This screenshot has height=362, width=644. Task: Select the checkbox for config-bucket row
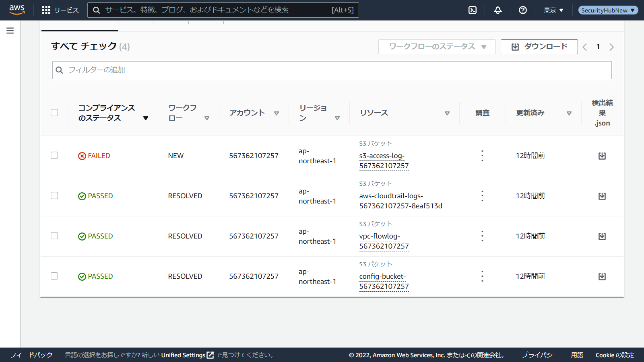click(x=54, y=276)
